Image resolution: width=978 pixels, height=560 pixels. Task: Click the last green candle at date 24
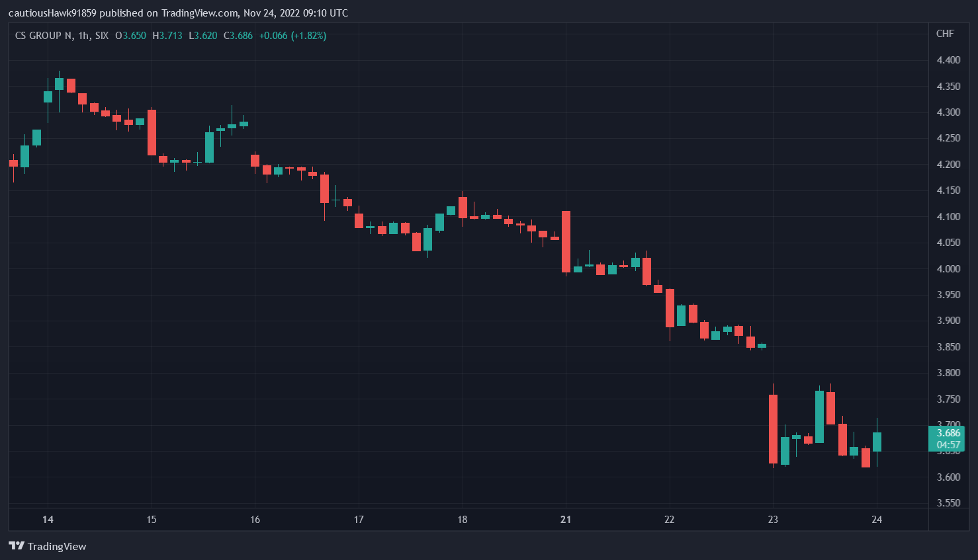(877, 442)
